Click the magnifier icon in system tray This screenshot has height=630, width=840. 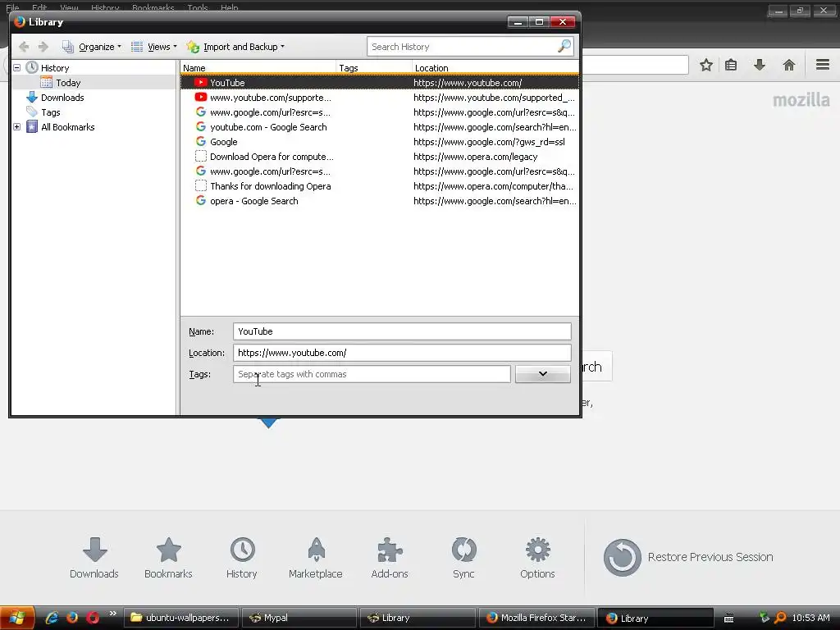point(781,618)
